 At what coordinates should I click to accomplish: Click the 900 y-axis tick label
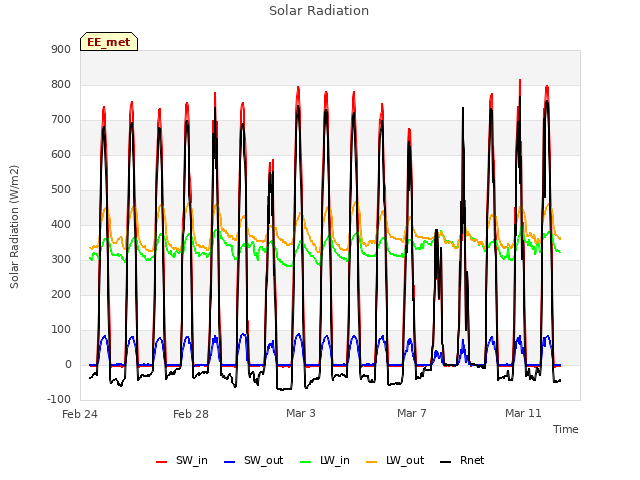61,49
